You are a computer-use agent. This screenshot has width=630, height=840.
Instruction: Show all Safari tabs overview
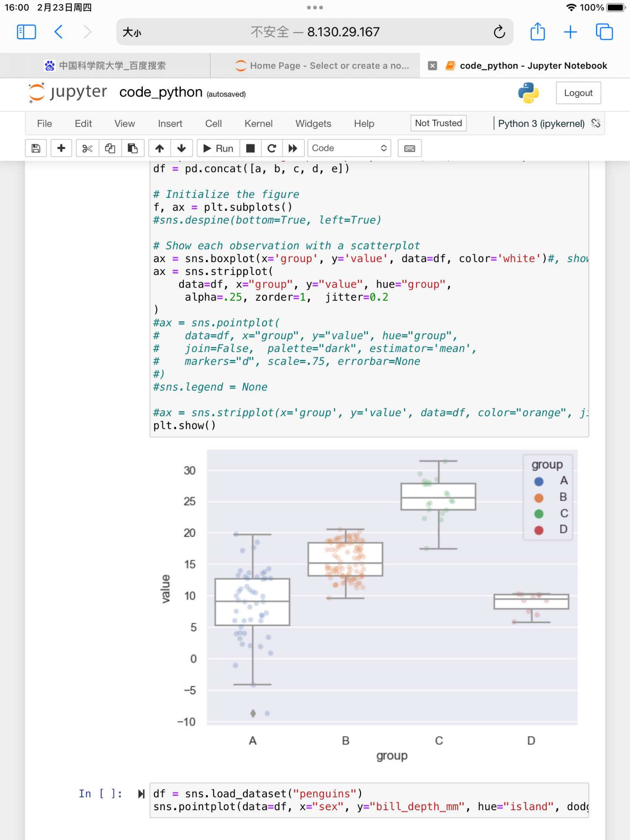[x=604, y=32]
